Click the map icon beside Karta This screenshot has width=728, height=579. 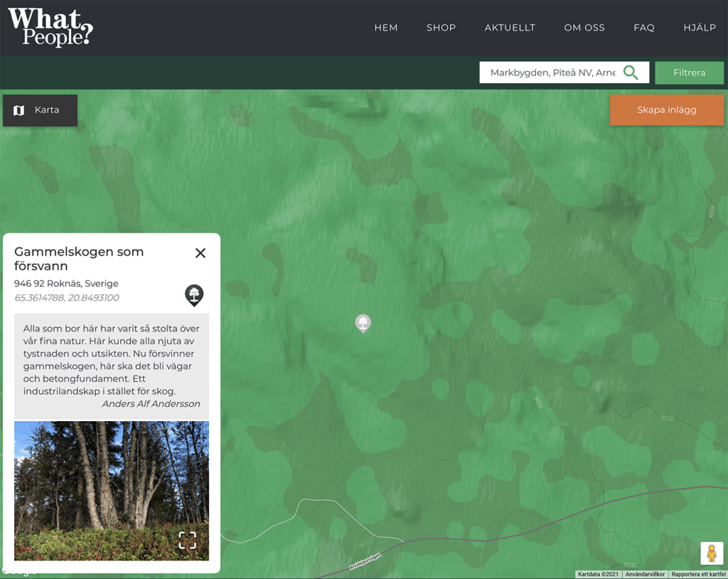pyautogui.click(x=18, y=110)
